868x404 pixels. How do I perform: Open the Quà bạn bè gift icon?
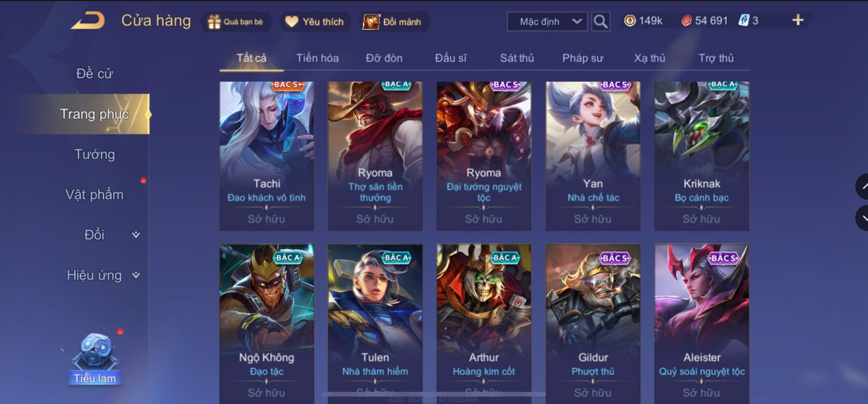tap(214, 22)
